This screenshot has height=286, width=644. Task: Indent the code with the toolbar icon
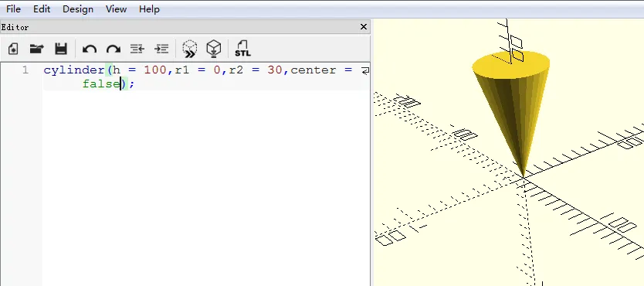(x=161, y=49)
